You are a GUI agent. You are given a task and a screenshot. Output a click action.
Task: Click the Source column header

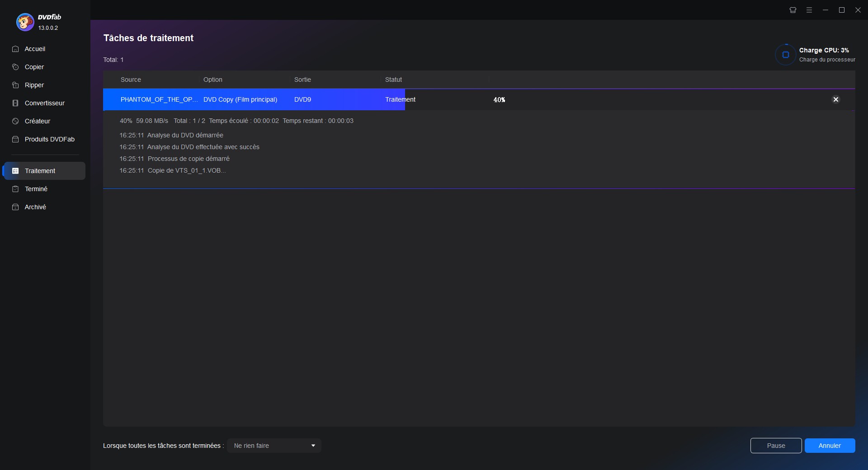pyautogui.click(x=131, y=80)
